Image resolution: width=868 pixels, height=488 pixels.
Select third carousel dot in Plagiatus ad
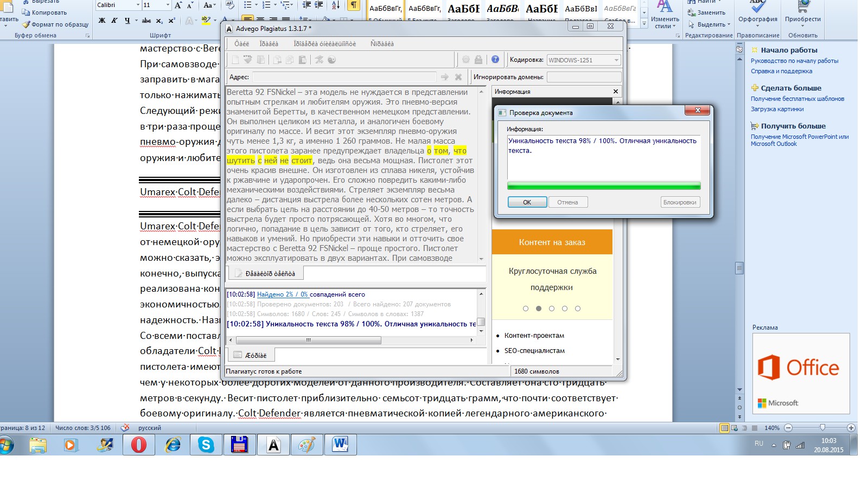click(x=552, y=309)
